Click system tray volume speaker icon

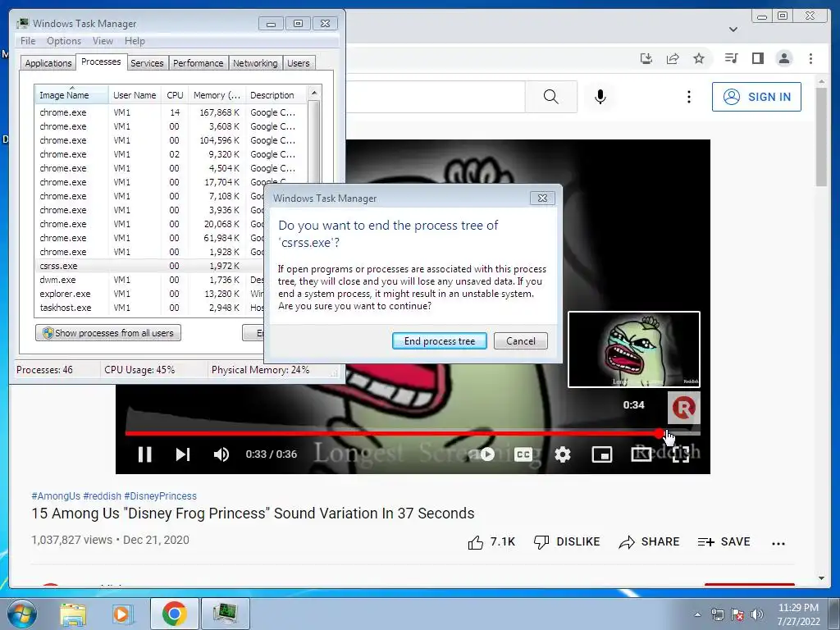(757, 614)
